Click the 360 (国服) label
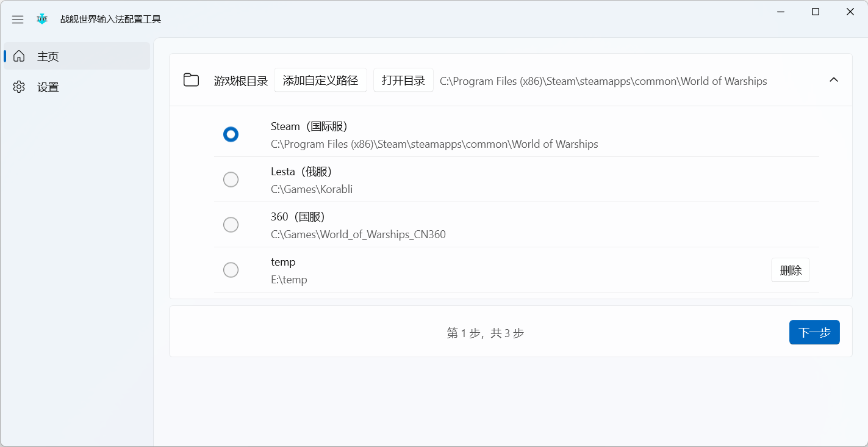Viewport: 868px width, 447px height. pyautogui.click(x=298, y=217)
